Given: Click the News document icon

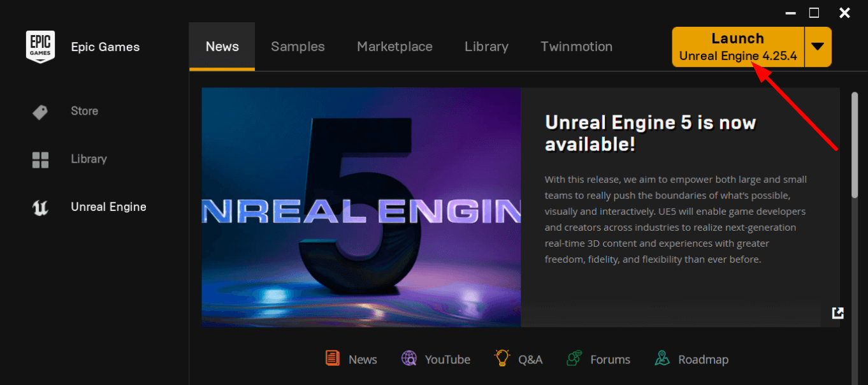Looking at the screenshot, I should click(x=333, y=358).
